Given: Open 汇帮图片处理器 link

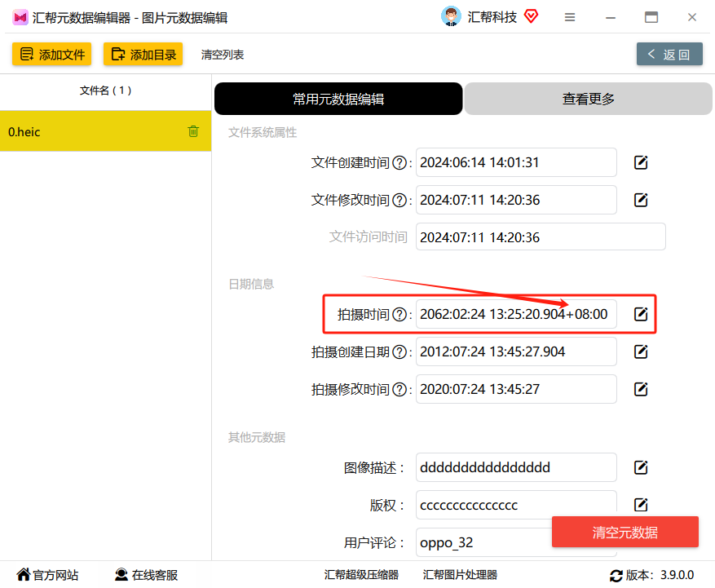Looking at the screenshot, I should click(x=460, y=575).
